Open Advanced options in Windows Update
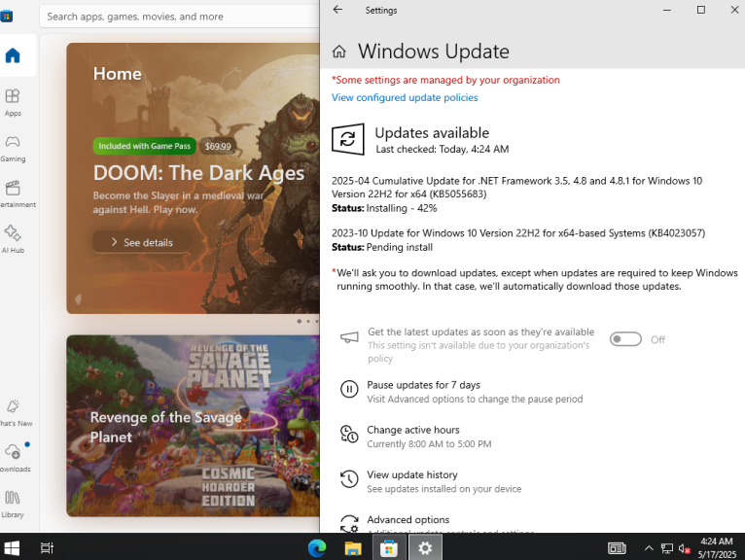Screen dimensions: 745x560 click(x=408, y=519)
